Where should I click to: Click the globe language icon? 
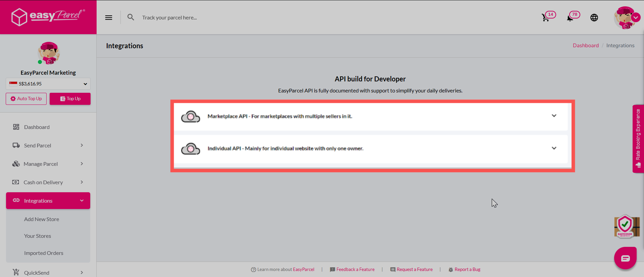point(594,17)
